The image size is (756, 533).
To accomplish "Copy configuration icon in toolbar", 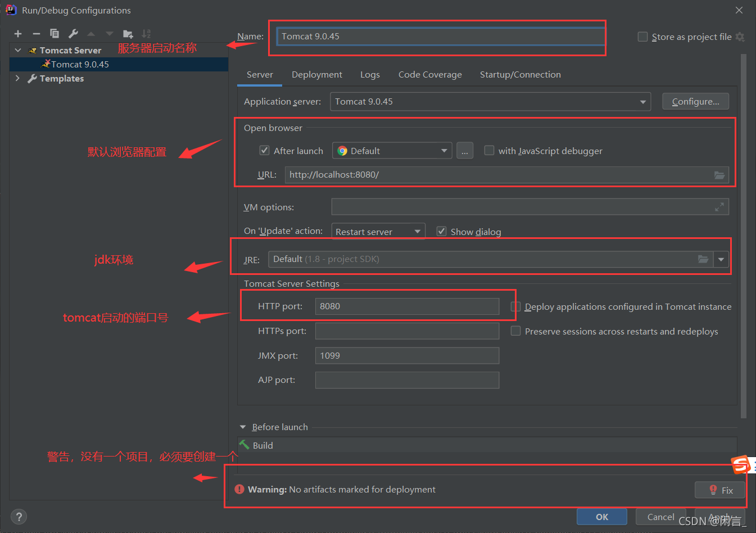I will click(x=55, y=34).
